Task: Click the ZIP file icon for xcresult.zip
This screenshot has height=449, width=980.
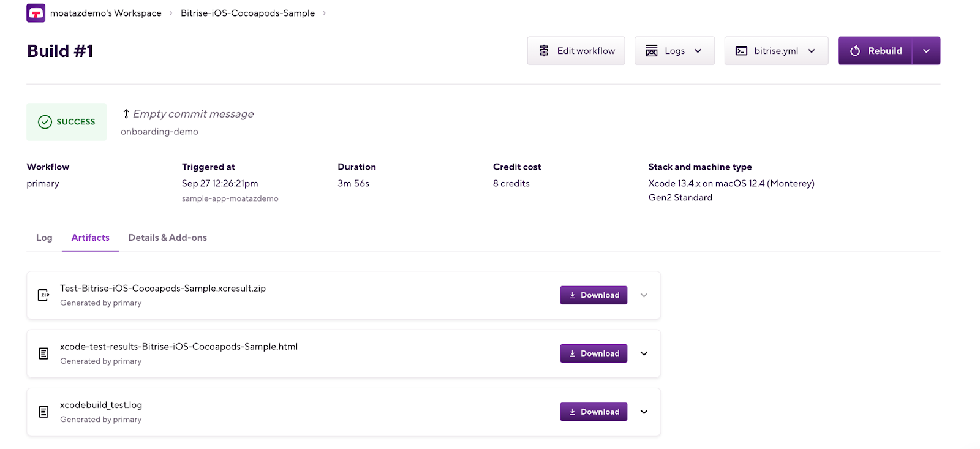Action: click(x=43, y=295)
